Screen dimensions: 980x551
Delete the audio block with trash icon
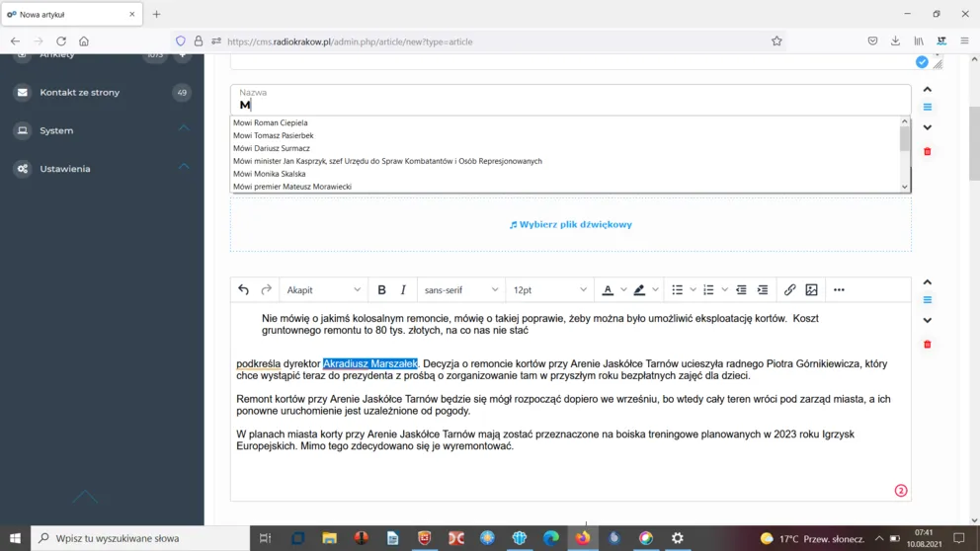point(928,152)
